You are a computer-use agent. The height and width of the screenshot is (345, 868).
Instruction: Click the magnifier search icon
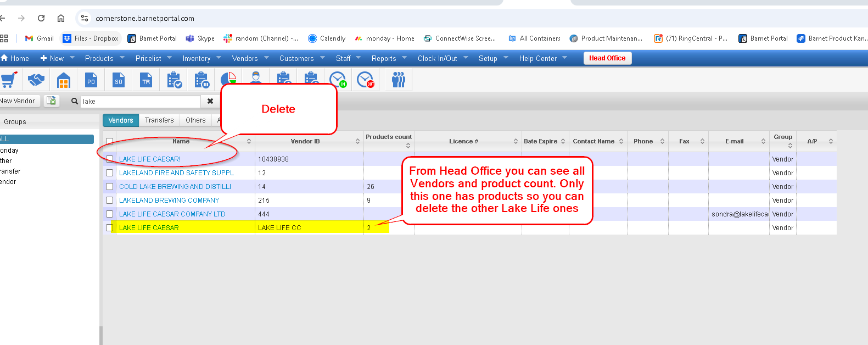click(75, 101)
